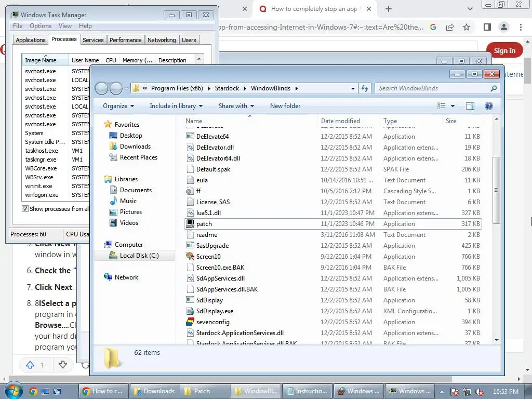Click the Screen10 application icon

(x=190, y=256)
